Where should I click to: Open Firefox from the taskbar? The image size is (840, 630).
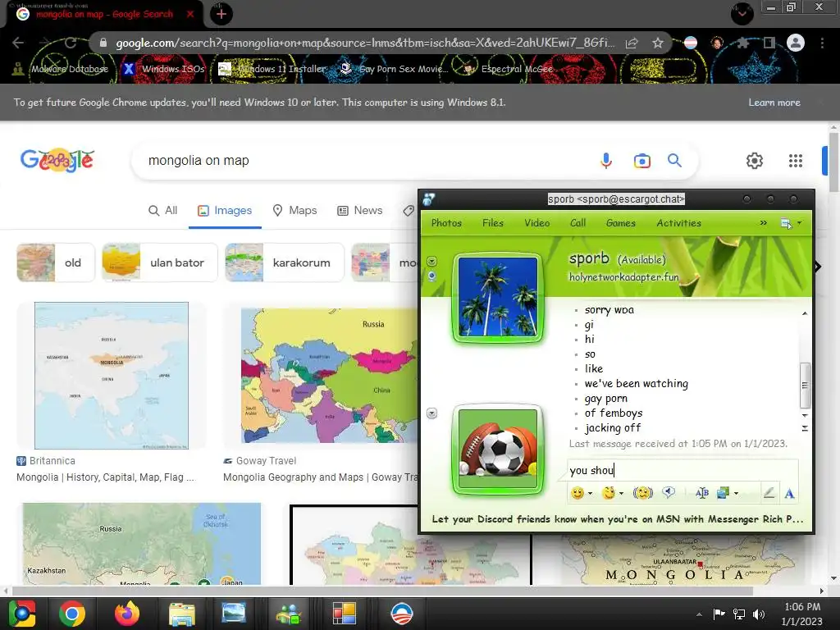(127, 614)
